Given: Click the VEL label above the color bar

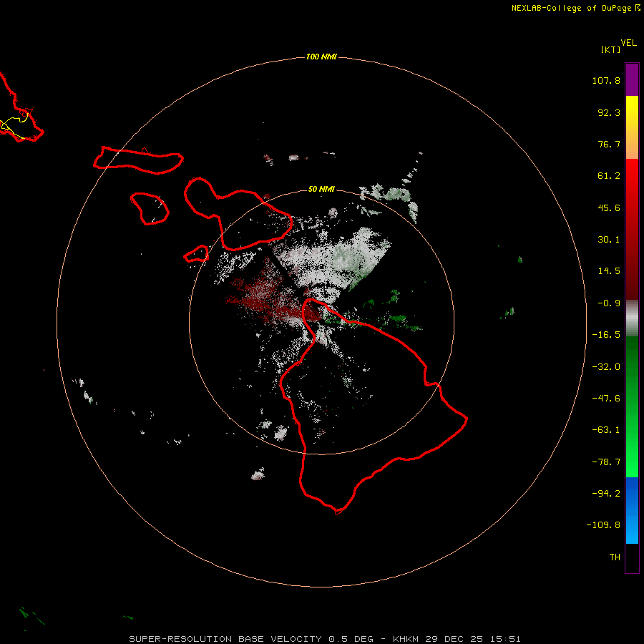Looking at the screenshot, I should tap(628, 43).
